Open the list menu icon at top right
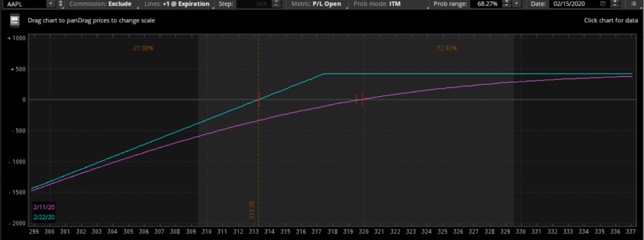The height and width of the screenshot is (240, 644). 635,4
